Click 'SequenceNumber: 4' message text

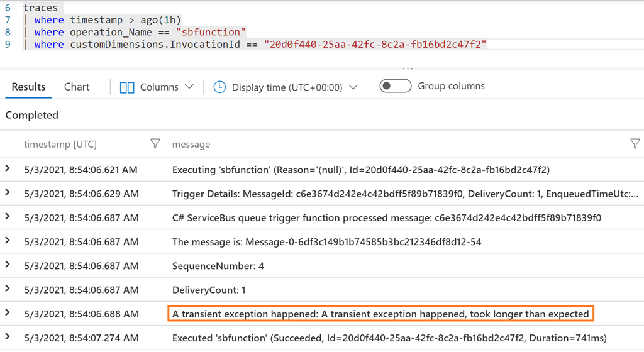tap(218, 266)
